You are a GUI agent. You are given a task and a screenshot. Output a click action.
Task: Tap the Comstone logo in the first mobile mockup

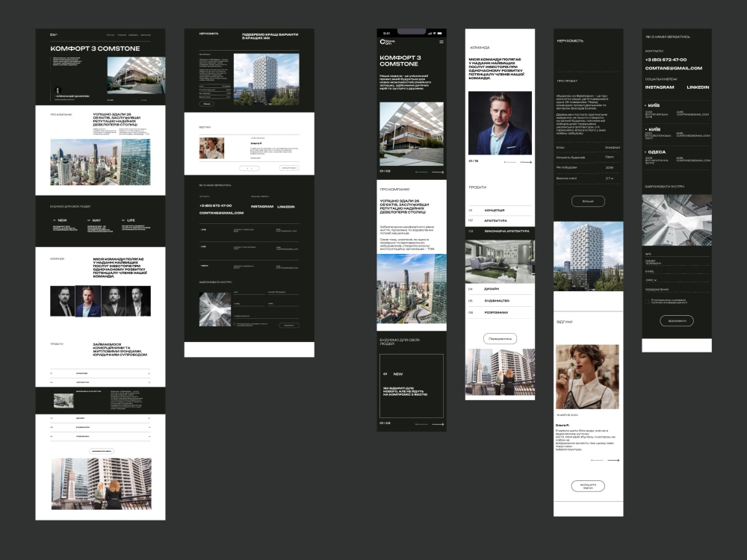pos(387,42)
